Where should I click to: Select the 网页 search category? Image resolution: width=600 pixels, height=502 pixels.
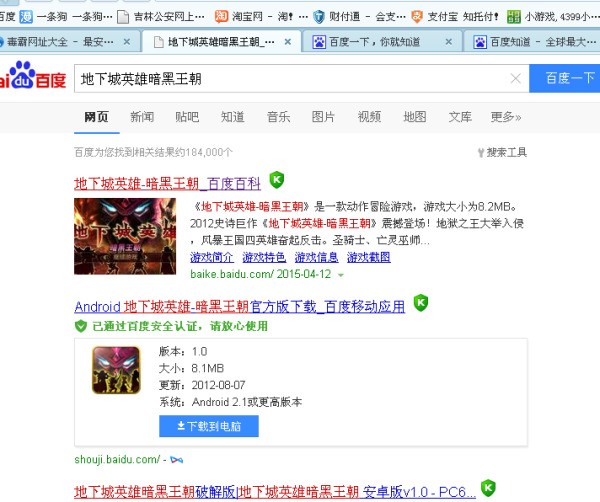point(96,117)
